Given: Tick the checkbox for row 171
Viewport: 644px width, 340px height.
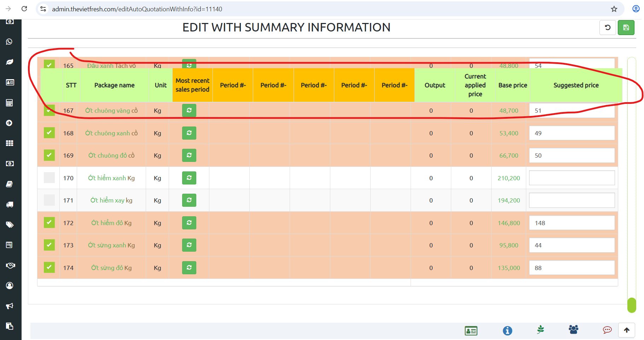Looking at the screenshot, I should click(x=49, y=200).
